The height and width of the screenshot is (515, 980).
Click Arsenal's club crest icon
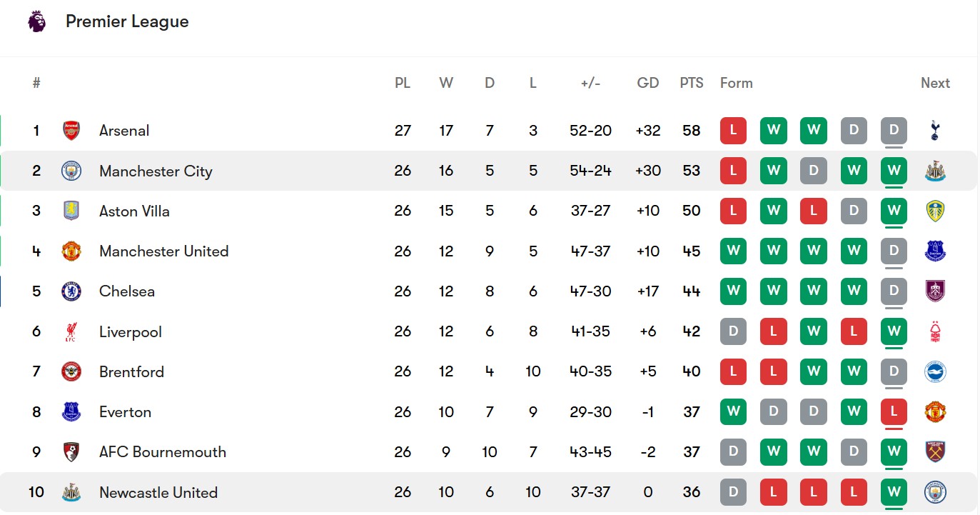tap(71, 131)
